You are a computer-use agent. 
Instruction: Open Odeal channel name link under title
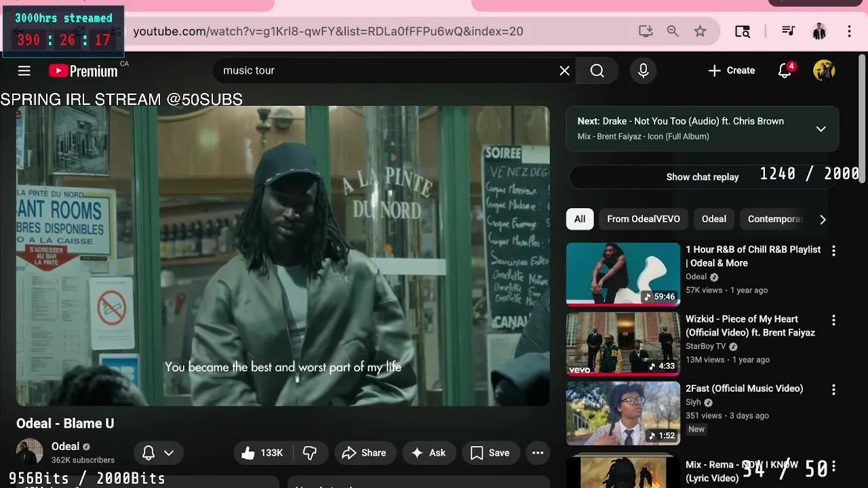(x=65, y=447)
